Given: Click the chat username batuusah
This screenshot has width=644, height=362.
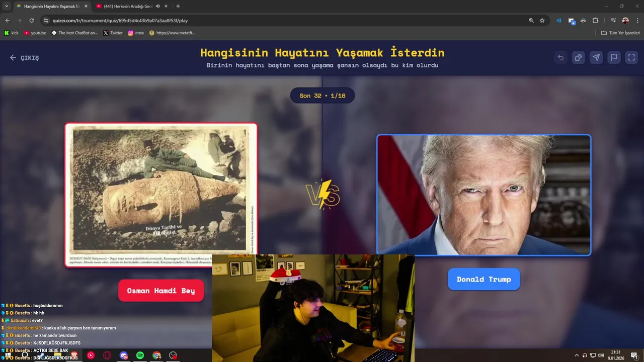Looking at the screenshot, I should (x=20, y=320).
